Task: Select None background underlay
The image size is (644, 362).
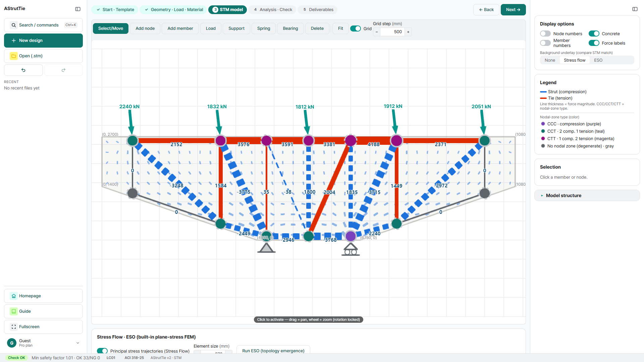Action: click(x=550, y=60)
